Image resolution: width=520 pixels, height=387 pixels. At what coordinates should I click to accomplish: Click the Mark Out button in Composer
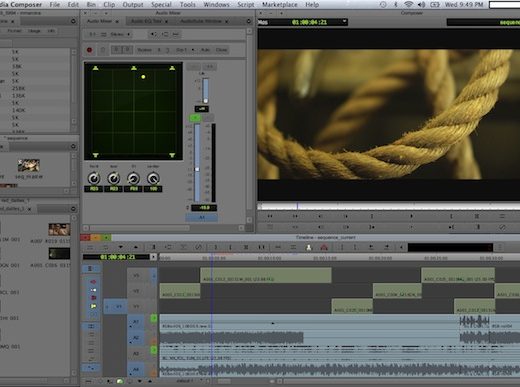(x=451, y=216)
